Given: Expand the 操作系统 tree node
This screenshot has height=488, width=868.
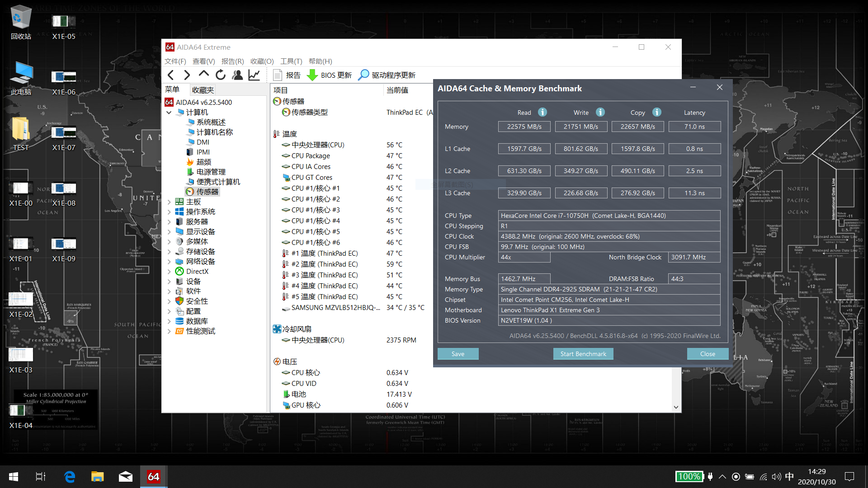Looking at the screenshot, I should (169, 212).
